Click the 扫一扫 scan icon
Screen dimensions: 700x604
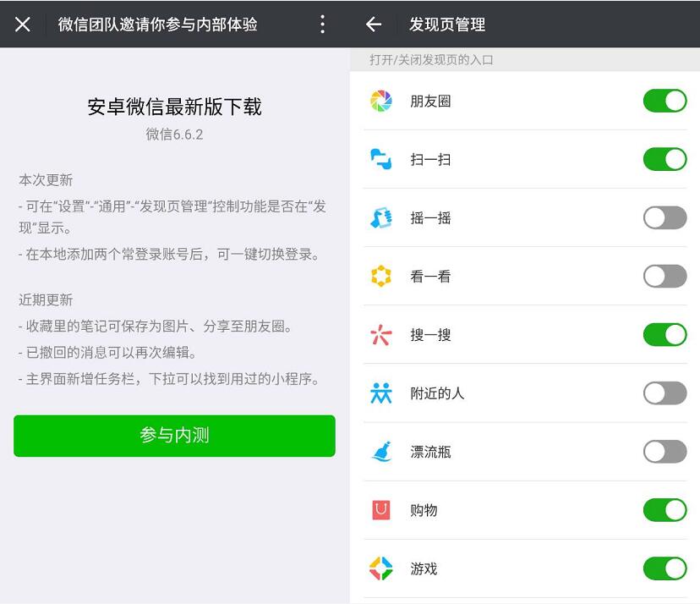coord(380,160)
